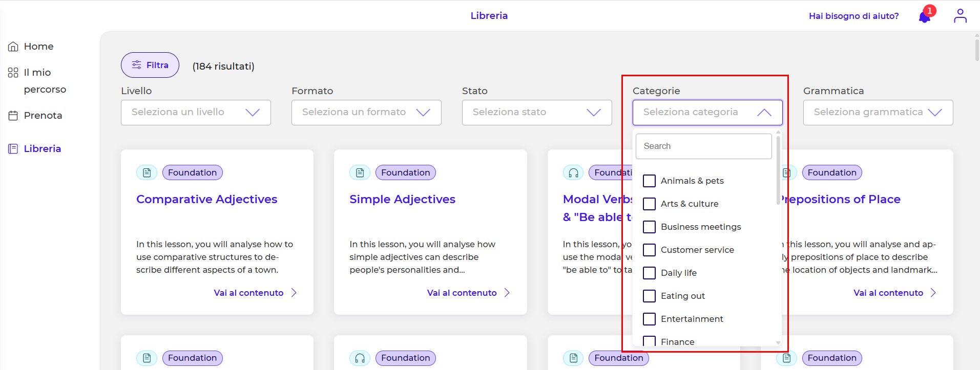Open the Hai bisogno di aiuto? link
980x370 pixels.
pos(853,16)
